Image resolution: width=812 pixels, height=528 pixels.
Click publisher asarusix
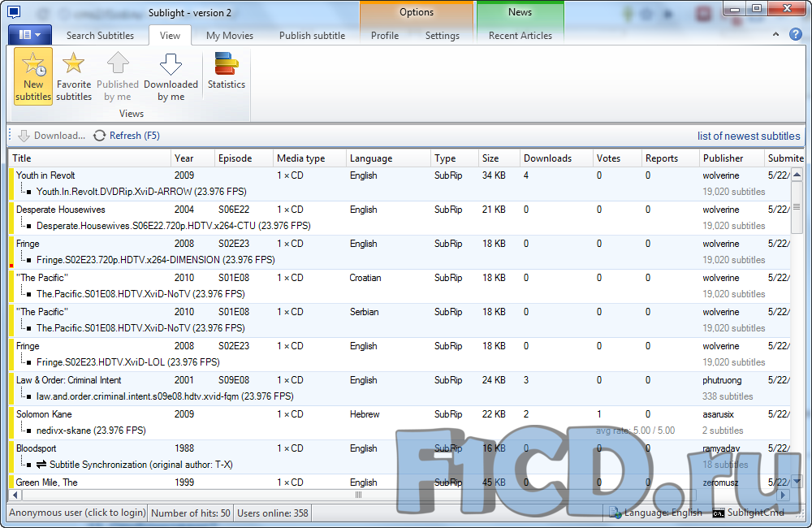point(719,414)
